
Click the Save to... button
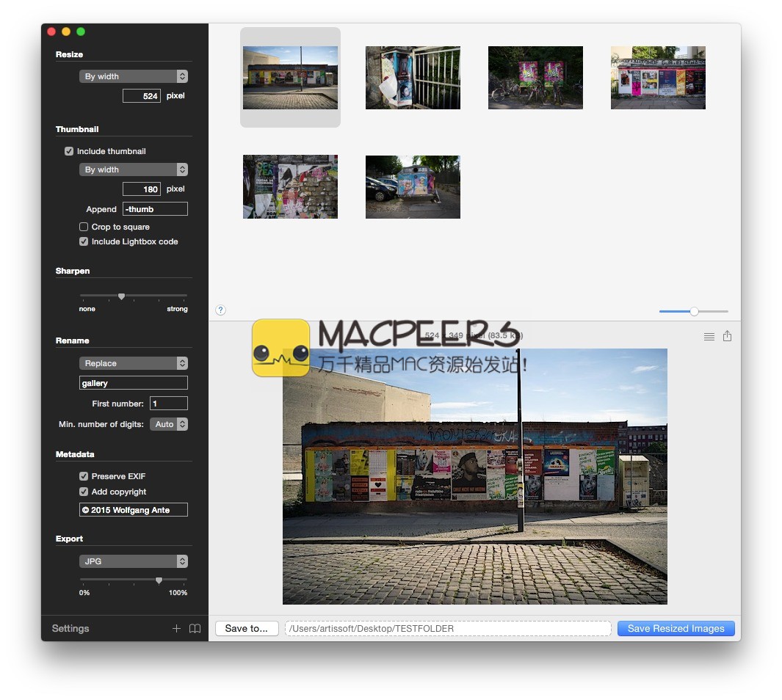point(247,629)
